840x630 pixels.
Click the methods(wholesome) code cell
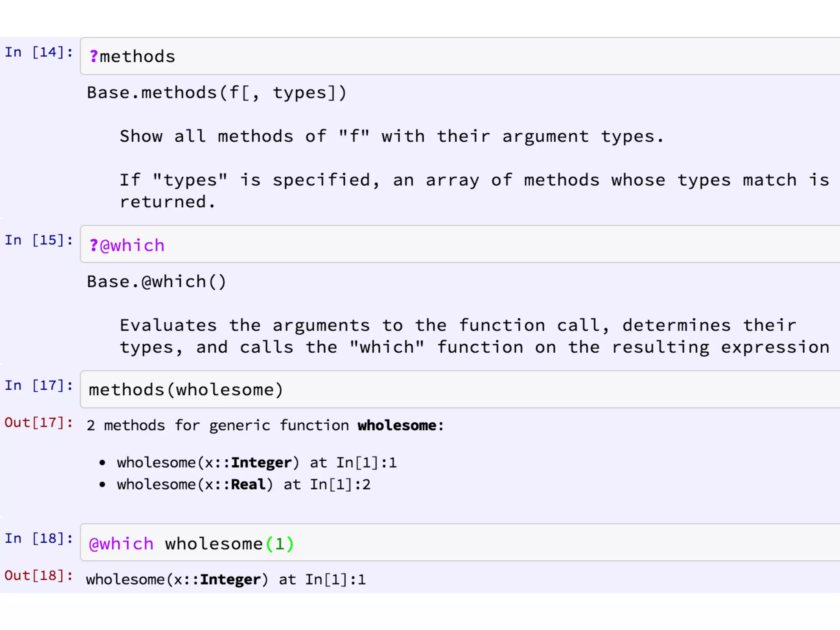click(451, 390)
